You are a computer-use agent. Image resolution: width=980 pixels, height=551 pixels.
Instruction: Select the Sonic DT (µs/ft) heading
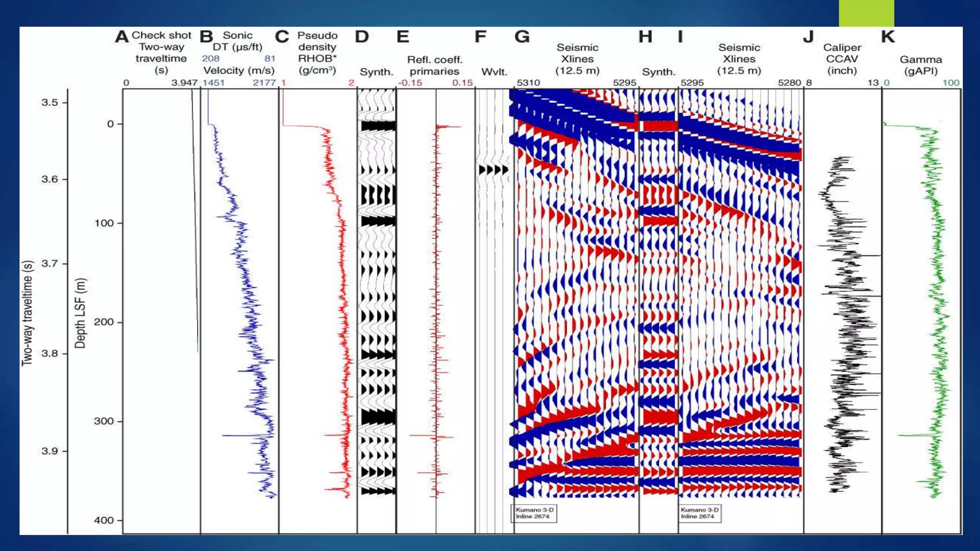[237, 41]
